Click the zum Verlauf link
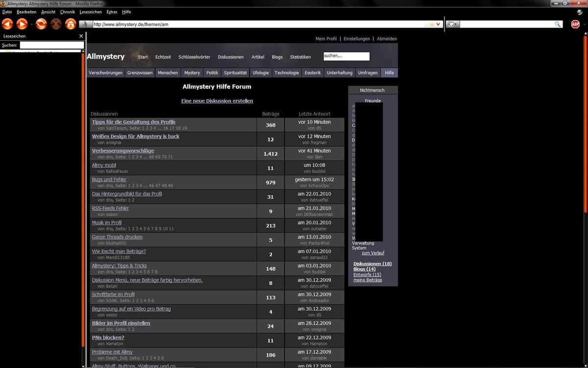 click(373, 253)
